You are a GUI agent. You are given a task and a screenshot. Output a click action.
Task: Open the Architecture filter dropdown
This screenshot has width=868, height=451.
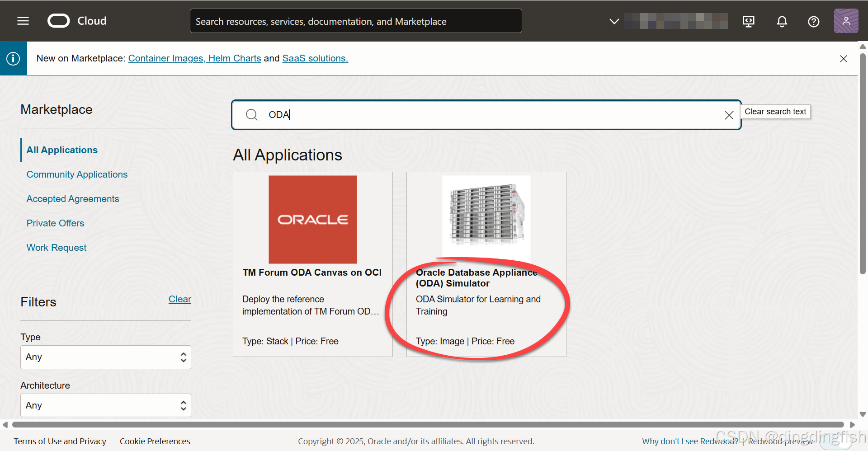pyautogui.click(x=106, y=405)
